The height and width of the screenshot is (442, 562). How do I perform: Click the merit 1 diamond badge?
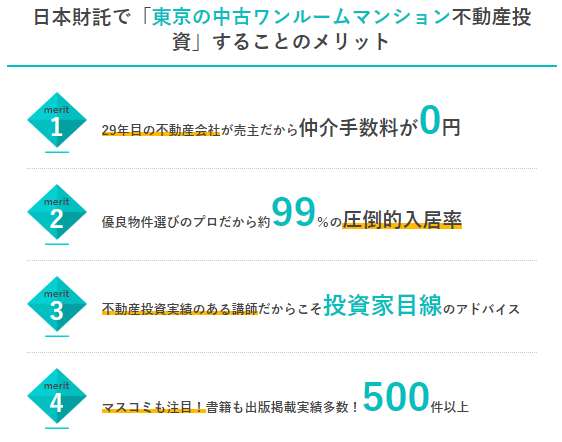tap(57, 120)
